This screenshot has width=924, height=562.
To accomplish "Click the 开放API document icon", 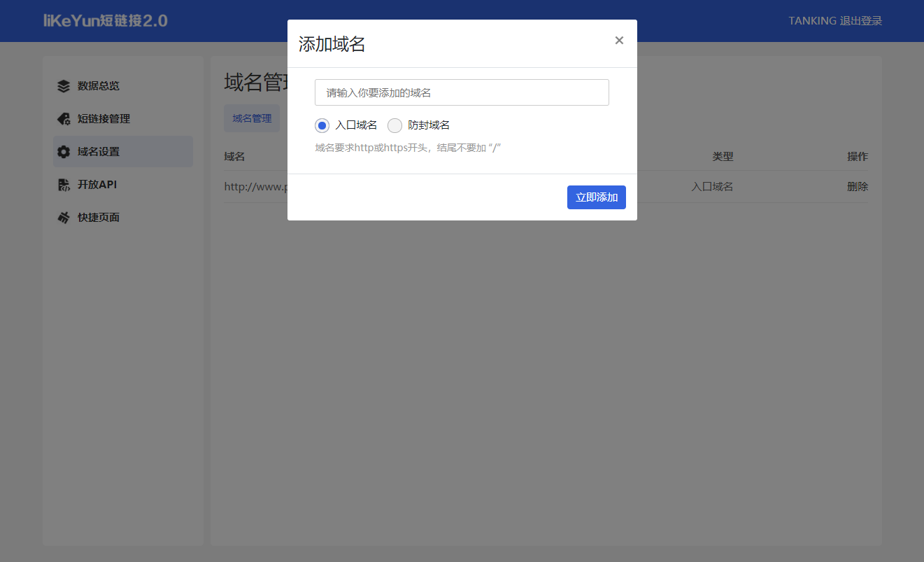I will coord(64,185).
